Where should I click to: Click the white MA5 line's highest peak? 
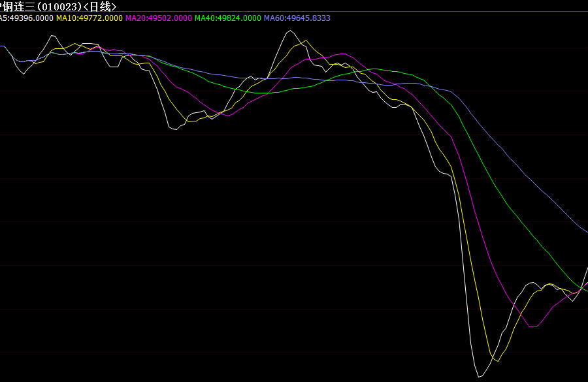pyautogui.click(x=291, y=30)
